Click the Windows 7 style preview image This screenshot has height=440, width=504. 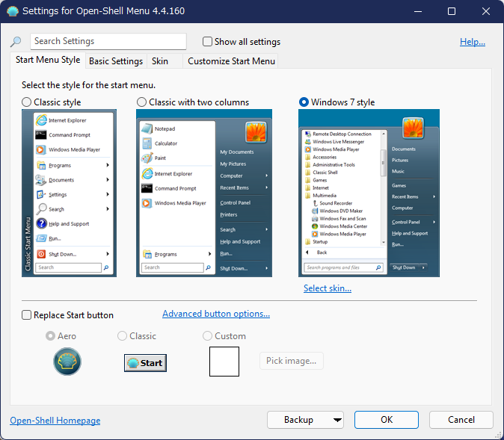pos(369,193)
